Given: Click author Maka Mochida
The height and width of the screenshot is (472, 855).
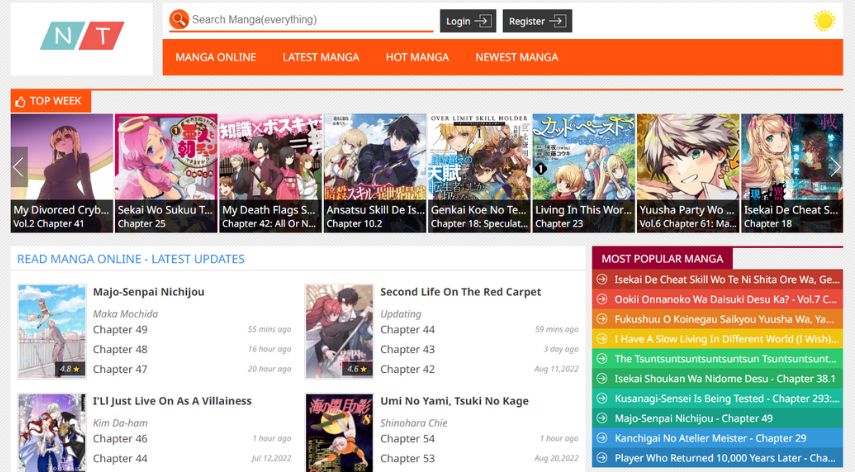Looking at the screenshot, I should (x=125, y=314).
